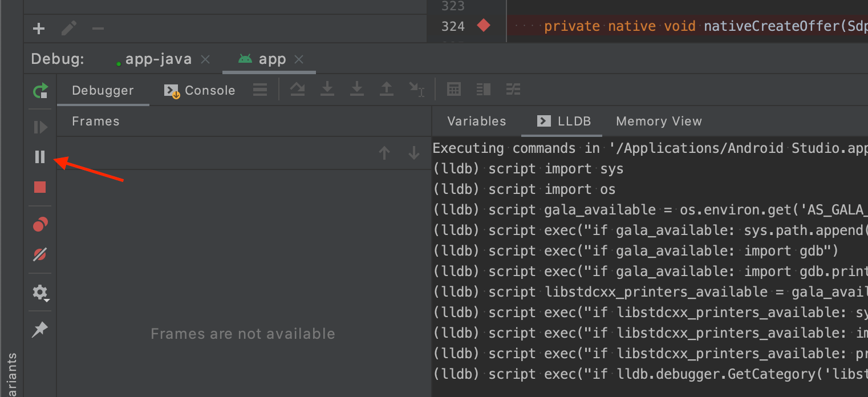Close the app debug session tab

(x=299, y=59)
